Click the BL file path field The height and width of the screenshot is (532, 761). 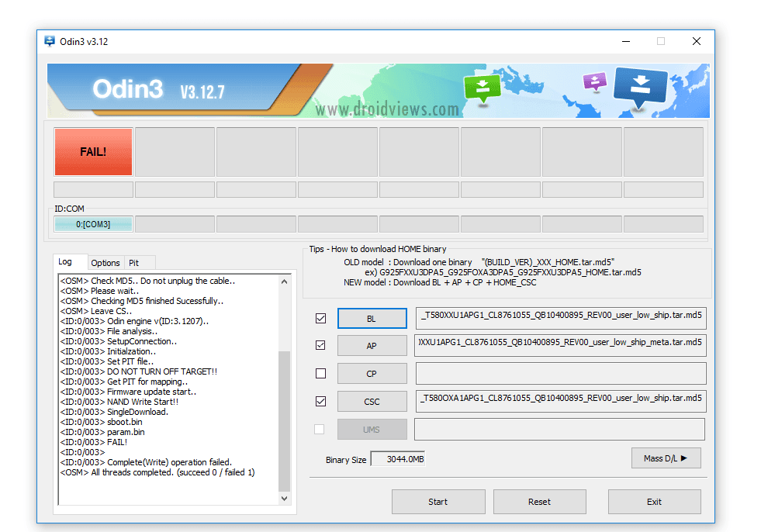pyautogui.click(x=561, y=318)
